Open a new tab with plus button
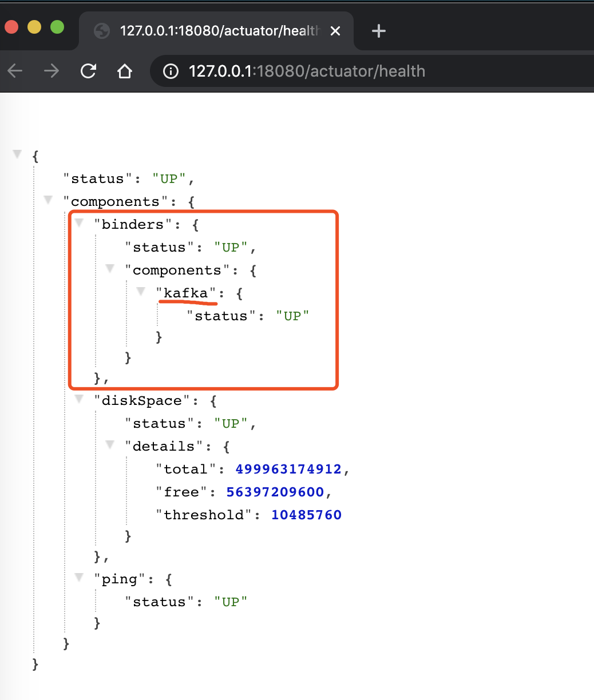This screenshot has height=700, width=594. (378, 31)
